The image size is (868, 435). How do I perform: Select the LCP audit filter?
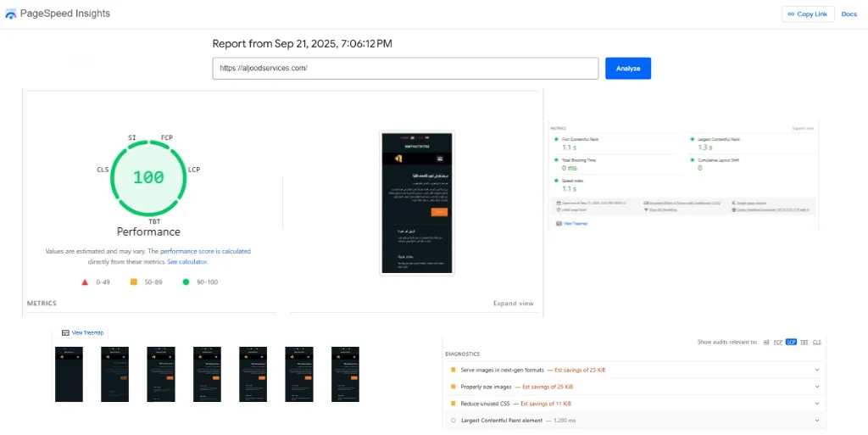[791, 343]
